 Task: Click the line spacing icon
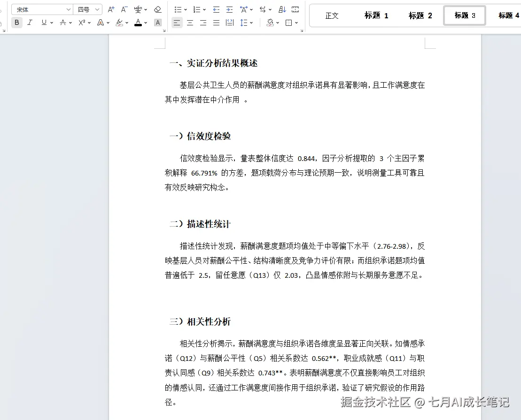click(243, 23)
